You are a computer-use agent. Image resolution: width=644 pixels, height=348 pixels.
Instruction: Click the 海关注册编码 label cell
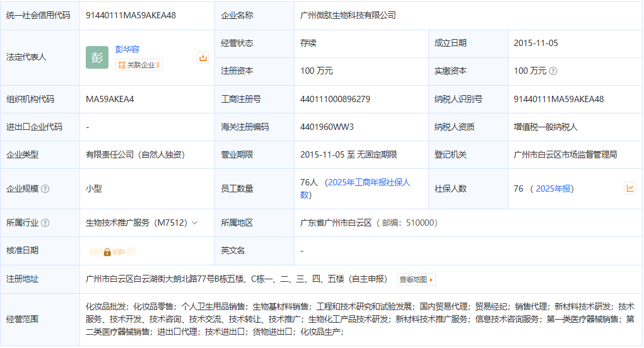pyautogui.click(x=255, y=127)
